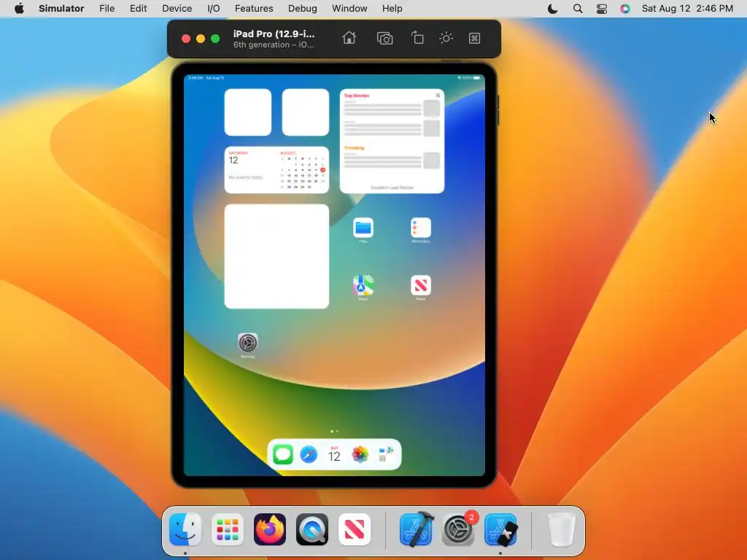Toggle appearance with the sun icon
The width and height of the screenshot is (747, 560).
pyautogui.click(x=446, y=38)
